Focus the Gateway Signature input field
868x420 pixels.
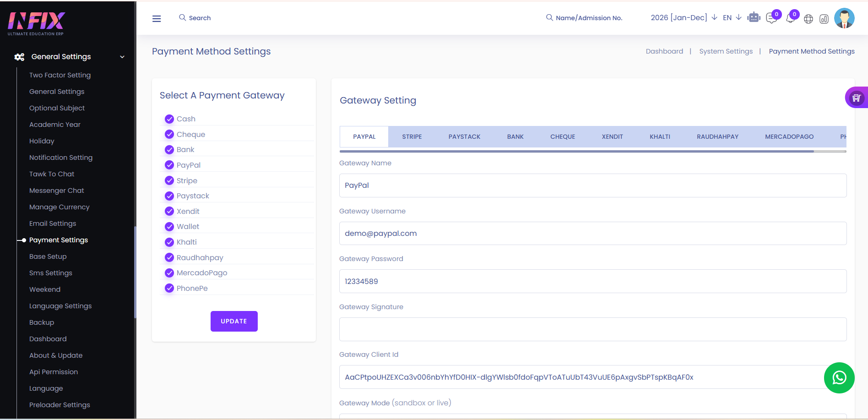[x=593, y=329]
